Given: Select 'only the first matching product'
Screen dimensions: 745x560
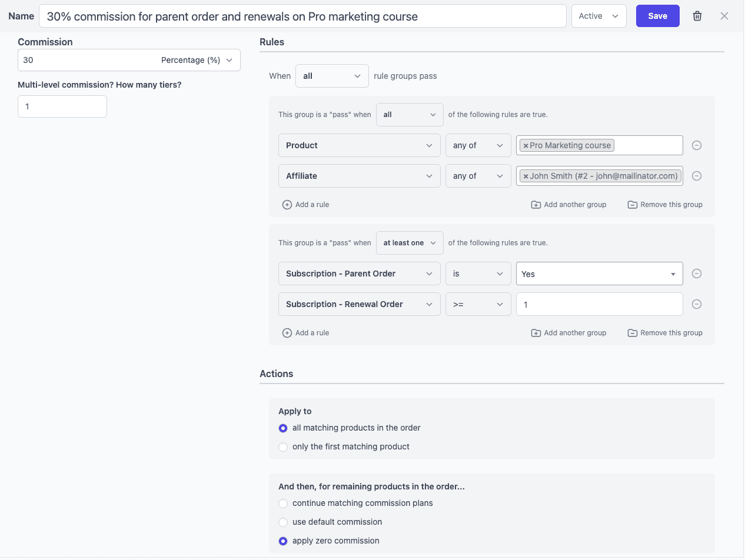Looking at the screenshot, I should tap(283, 447).
